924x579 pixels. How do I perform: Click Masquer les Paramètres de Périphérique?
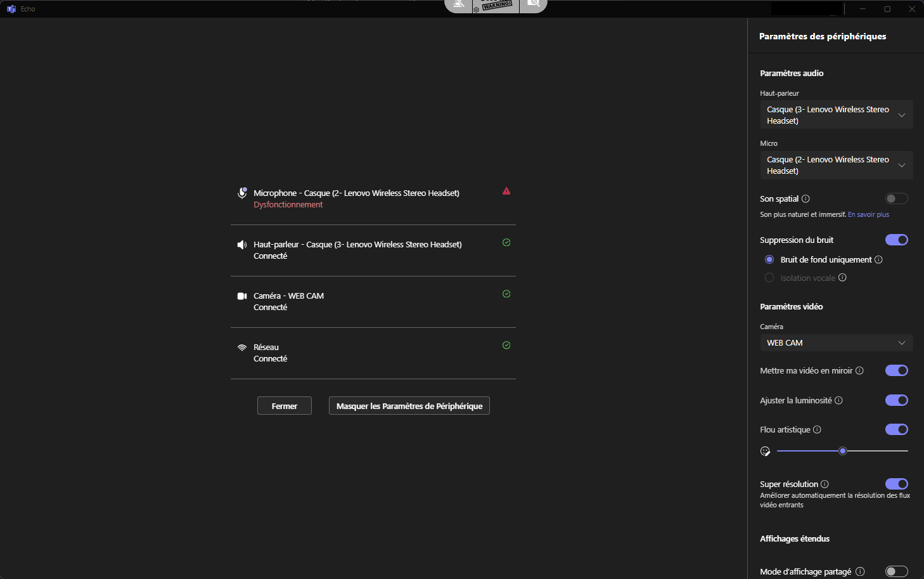pos(409,406)
